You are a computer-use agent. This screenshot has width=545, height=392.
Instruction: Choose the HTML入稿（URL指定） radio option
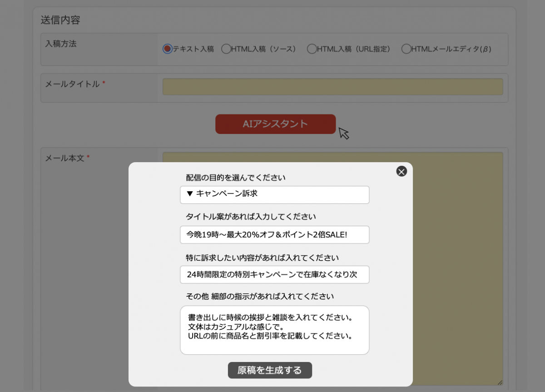312,49
